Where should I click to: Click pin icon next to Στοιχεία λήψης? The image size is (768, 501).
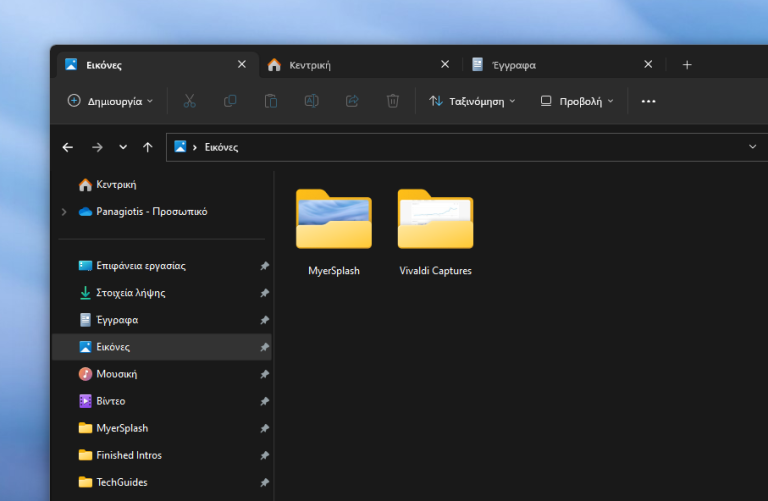[x=264, y=293]
